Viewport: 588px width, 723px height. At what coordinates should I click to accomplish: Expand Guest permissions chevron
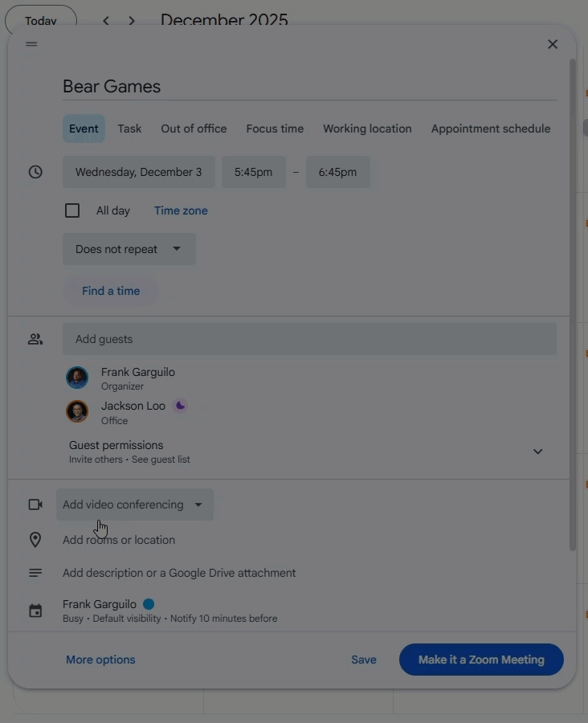[x=537, y=451]
